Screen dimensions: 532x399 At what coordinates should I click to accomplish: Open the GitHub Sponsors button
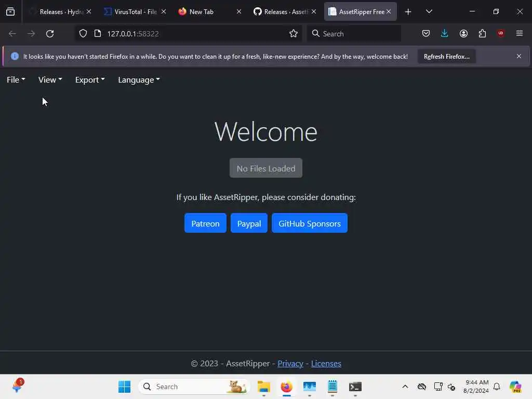tap(310, 223)
